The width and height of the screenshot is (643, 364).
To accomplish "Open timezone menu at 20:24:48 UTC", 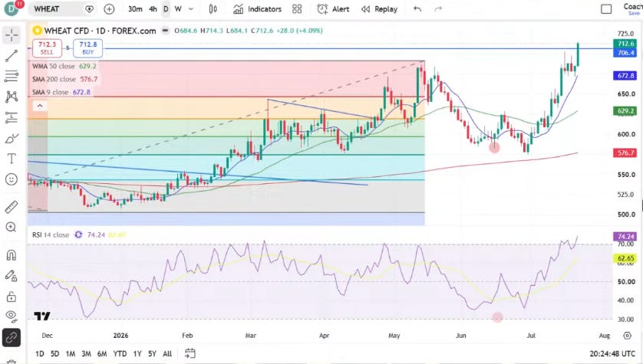I will click(612, 354).
